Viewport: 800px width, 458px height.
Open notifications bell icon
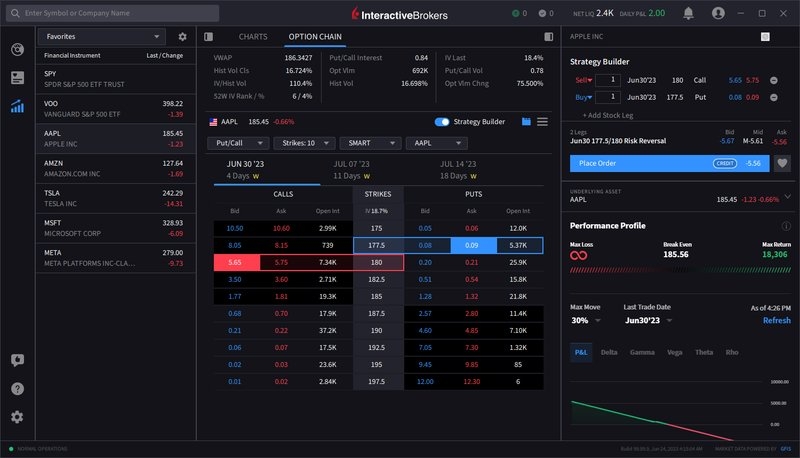(x=688, y=13)
